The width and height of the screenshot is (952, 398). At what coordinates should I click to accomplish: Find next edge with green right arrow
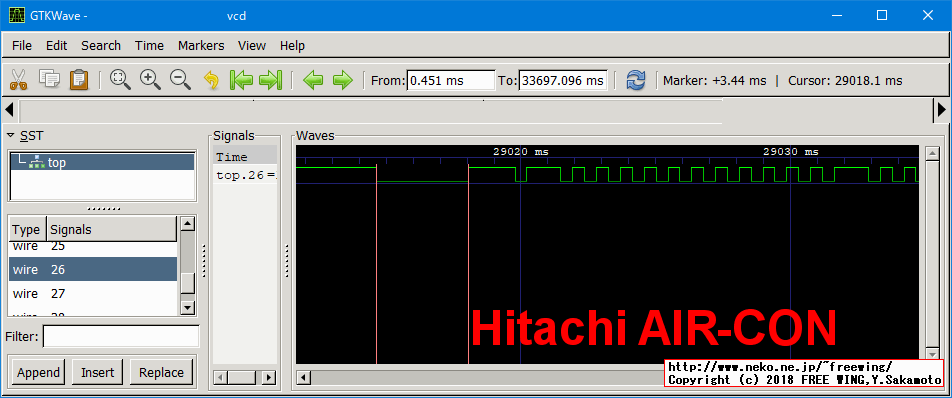342,79
